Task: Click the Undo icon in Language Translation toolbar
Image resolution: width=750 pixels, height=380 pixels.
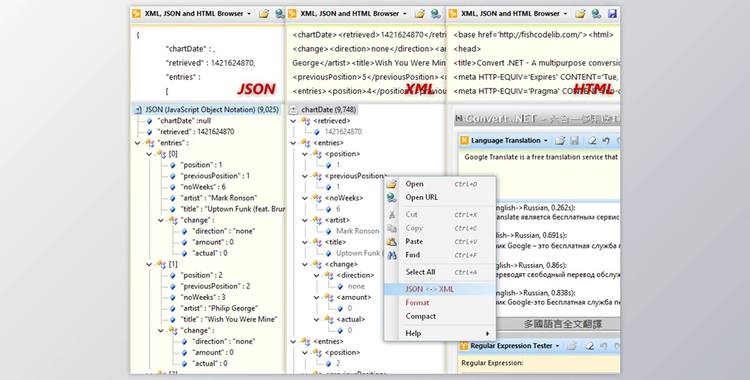Action: pos(606,141)
